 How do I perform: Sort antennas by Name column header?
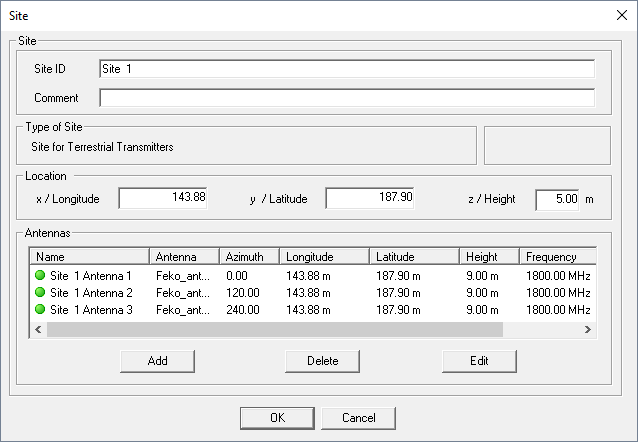pos(89,257)
